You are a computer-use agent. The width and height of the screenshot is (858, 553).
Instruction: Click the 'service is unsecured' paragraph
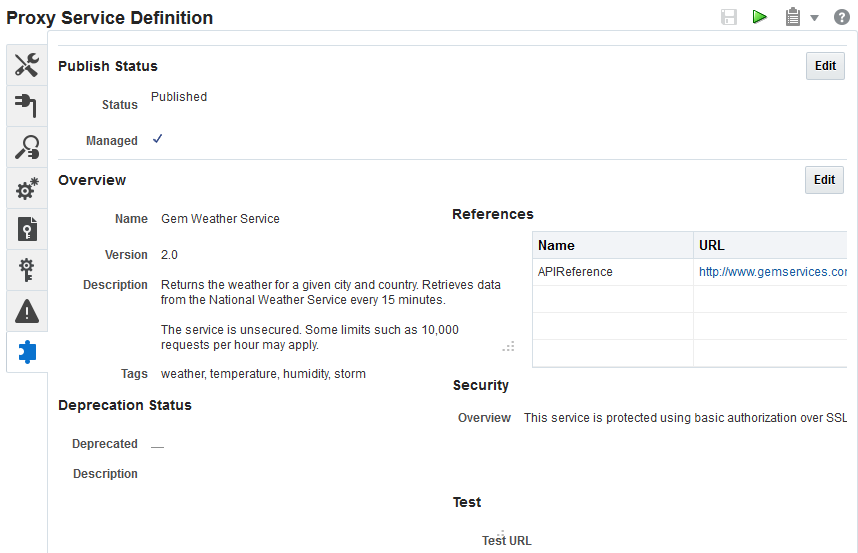310,337
